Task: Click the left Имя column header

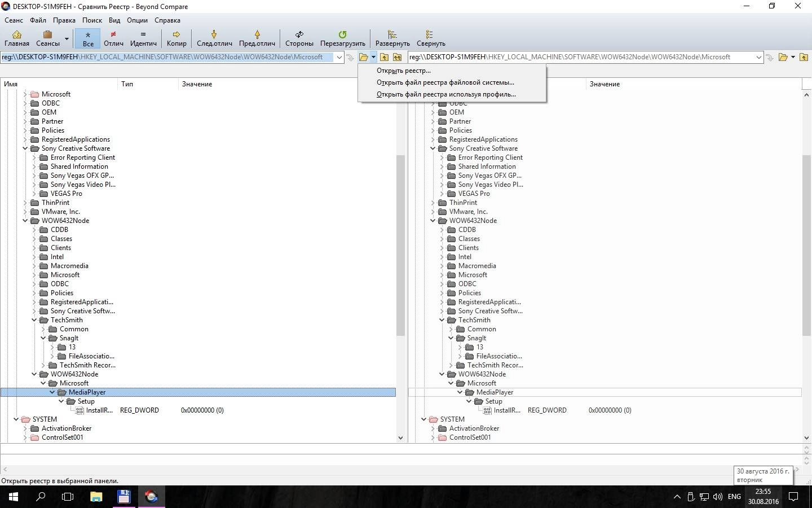Action: coord(59,84)
